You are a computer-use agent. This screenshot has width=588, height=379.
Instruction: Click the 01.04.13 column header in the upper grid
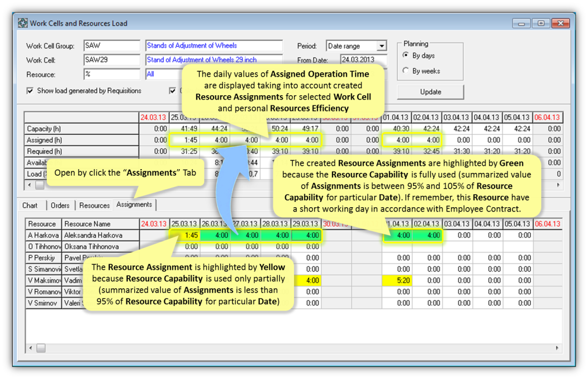(397, 117)
